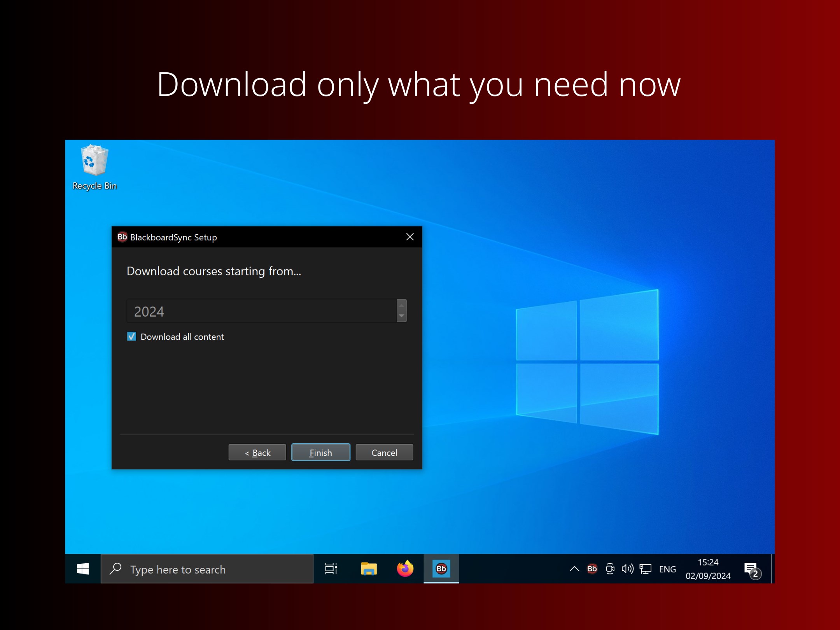Open File Explorer from taskbar
The image size is (840, 630).
368,569
